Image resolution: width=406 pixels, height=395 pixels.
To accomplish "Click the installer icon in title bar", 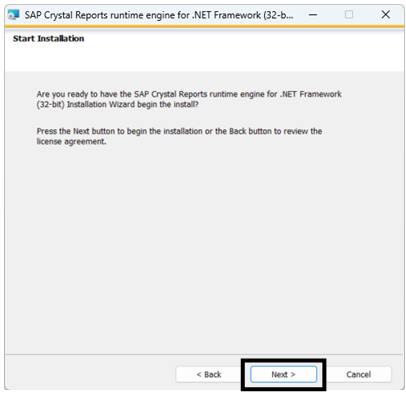I will 14,15.
